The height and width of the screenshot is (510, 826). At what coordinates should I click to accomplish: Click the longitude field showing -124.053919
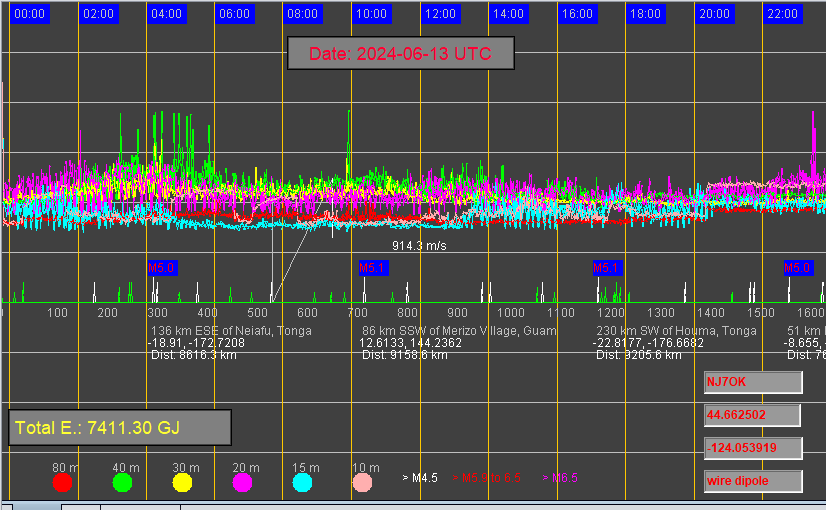click(x=753, y=448)
